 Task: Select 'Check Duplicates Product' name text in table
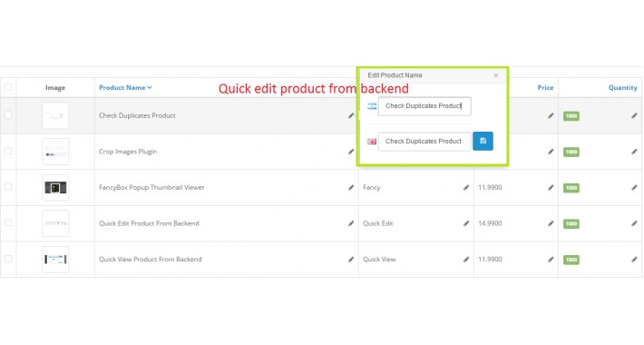(x=137, y=115)
